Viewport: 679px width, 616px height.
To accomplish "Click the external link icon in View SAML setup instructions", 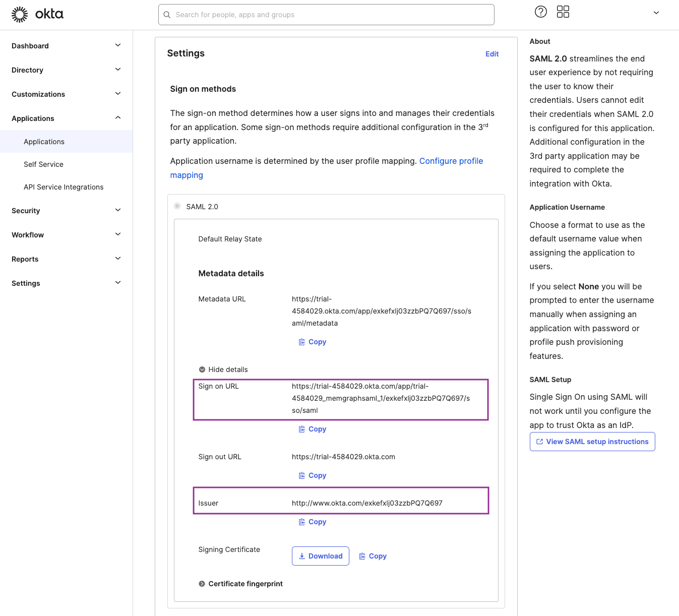I will pos(539,442).
